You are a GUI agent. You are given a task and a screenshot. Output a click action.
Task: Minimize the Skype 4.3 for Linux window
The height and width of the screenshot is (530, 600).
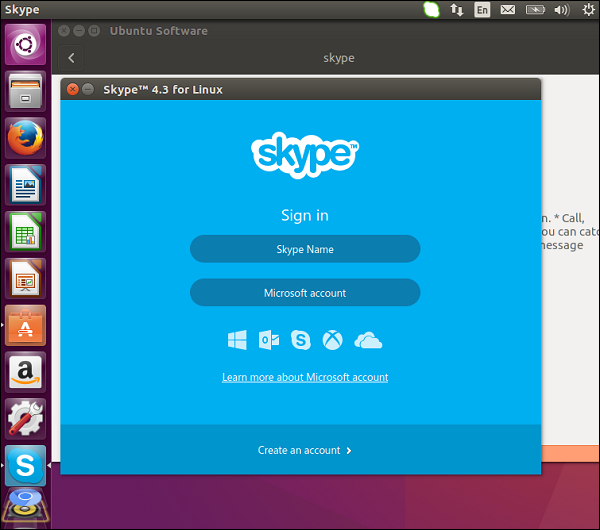coord(88,90)
